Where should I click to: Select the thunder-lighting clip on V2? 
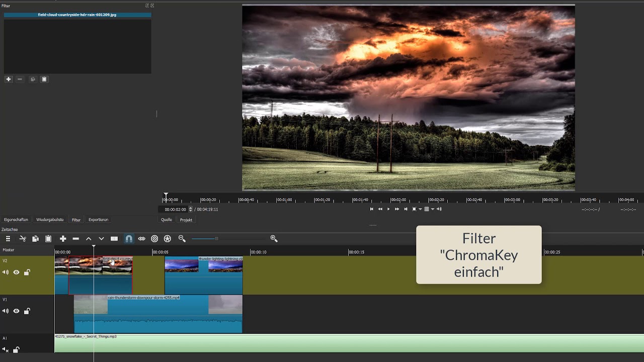204,275
